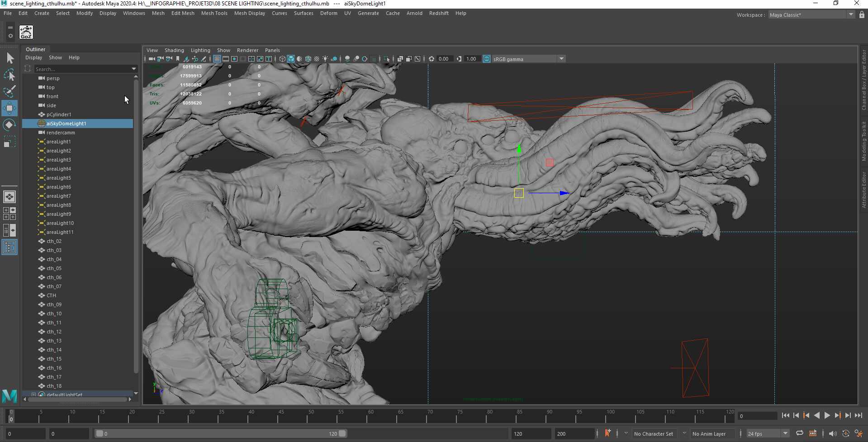
Task: Expand the defaultLightSet node in Outliner
Action: tap(33, 394)
